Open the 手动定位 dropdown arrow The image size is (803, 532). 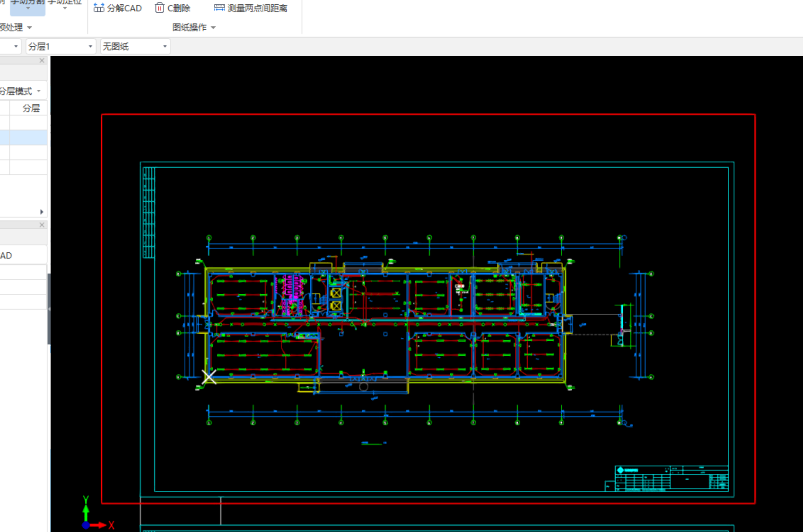[x=65, y=9]
